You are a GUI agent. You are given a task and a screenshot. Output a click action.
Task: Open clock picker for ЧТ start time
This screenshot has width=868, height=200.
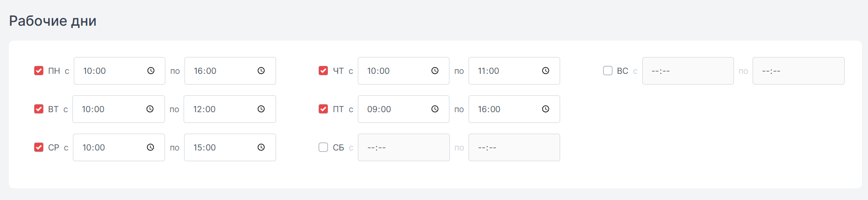435,71
